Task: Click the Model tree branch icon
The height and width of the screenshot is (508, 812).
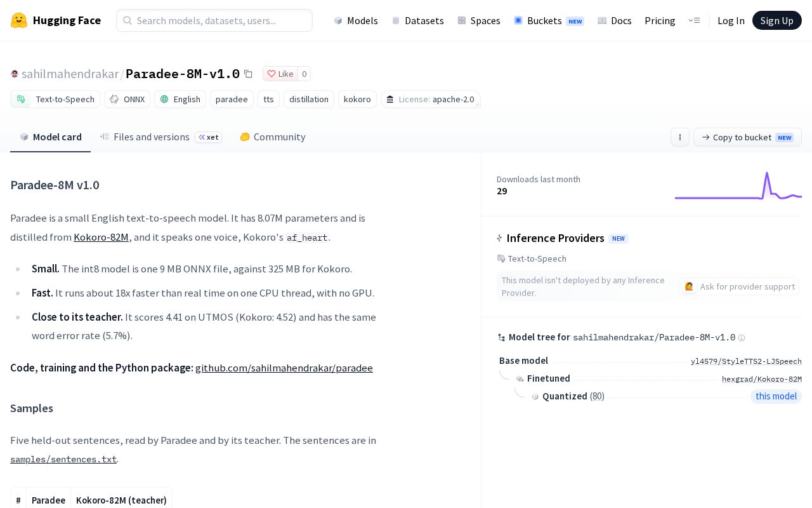Action: [501, 338]
